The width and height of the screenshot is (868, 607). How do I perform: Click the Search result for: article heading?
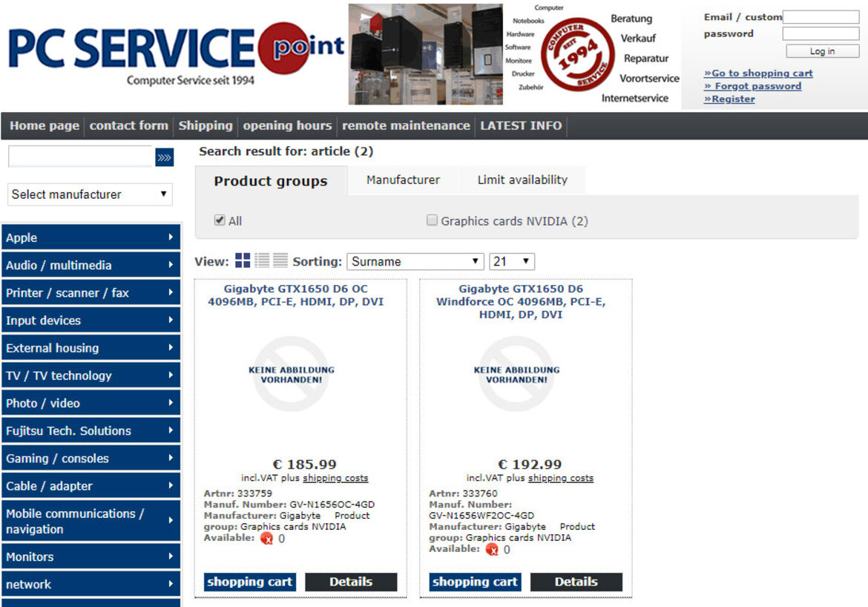(x=286, y=151)
